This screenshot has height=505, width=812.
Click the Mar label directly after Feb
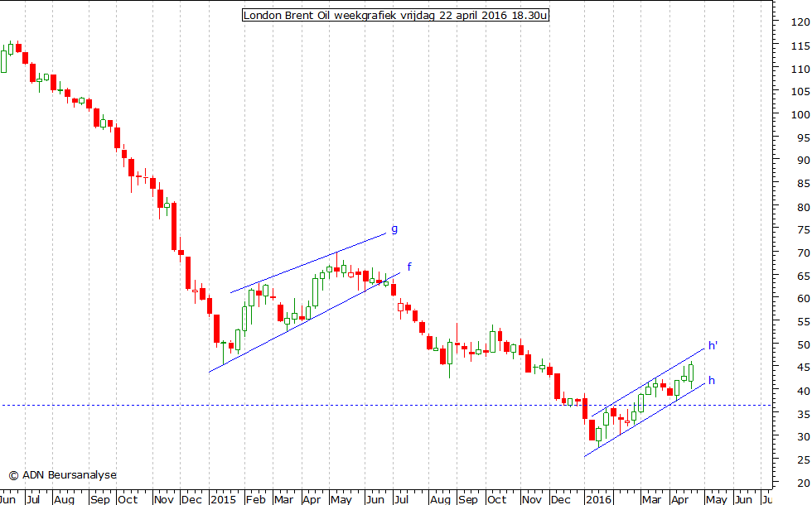pos(283,499)
